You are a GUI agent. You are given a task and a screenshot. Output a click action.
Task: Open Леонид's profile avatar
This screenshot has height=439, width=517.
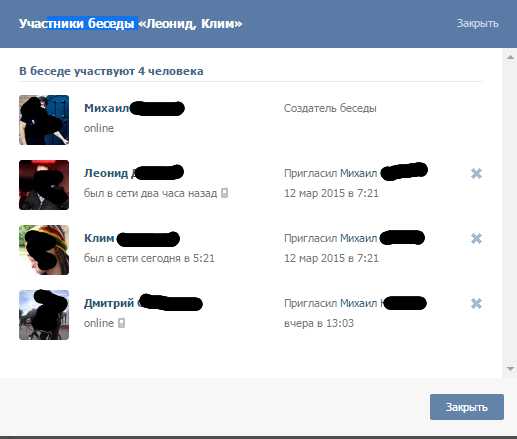(44, 185)
